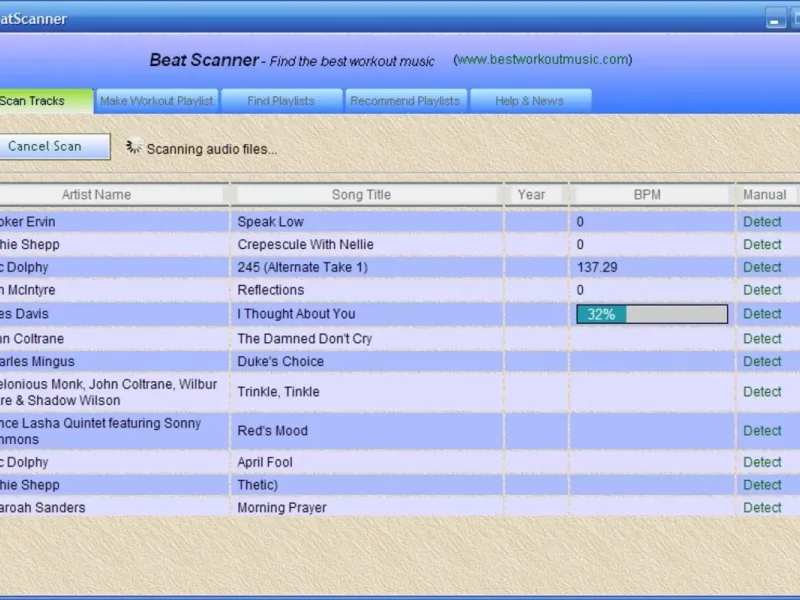This screenshot has width=800, height=600.
Task: Select the Reflections song title
Action: 270,290
